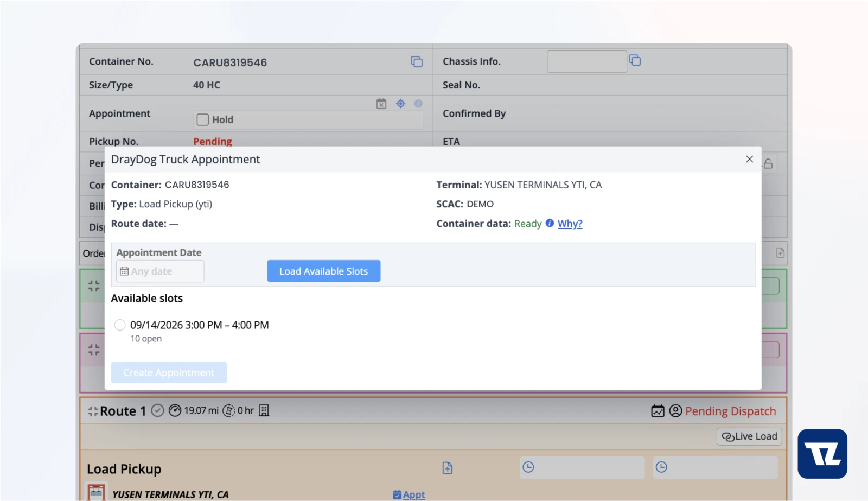
Task: Click the dialog's Container value CARU8319546
Action: [197, 185]
